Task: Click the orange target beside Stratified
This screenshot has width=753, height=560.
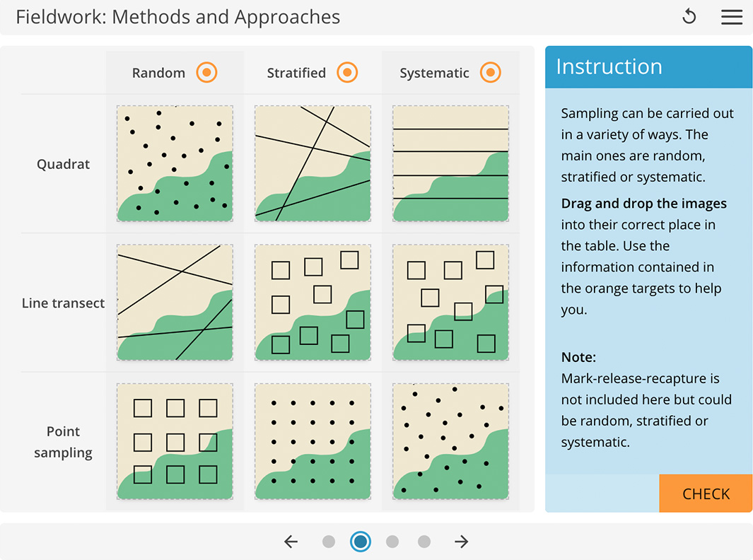Action: coord(347,72)
